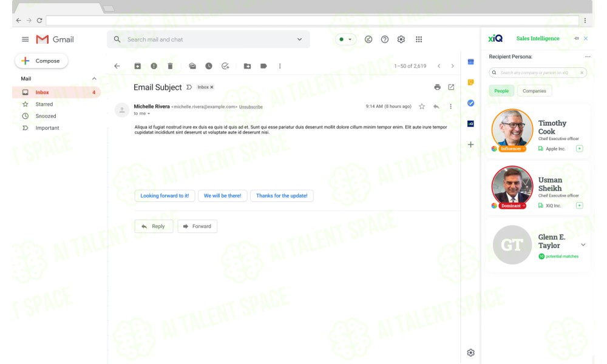Viewport: 607px width, 364px height.
Task: Expand the Glenn E. Taylor card
Action: click(583, 245)
